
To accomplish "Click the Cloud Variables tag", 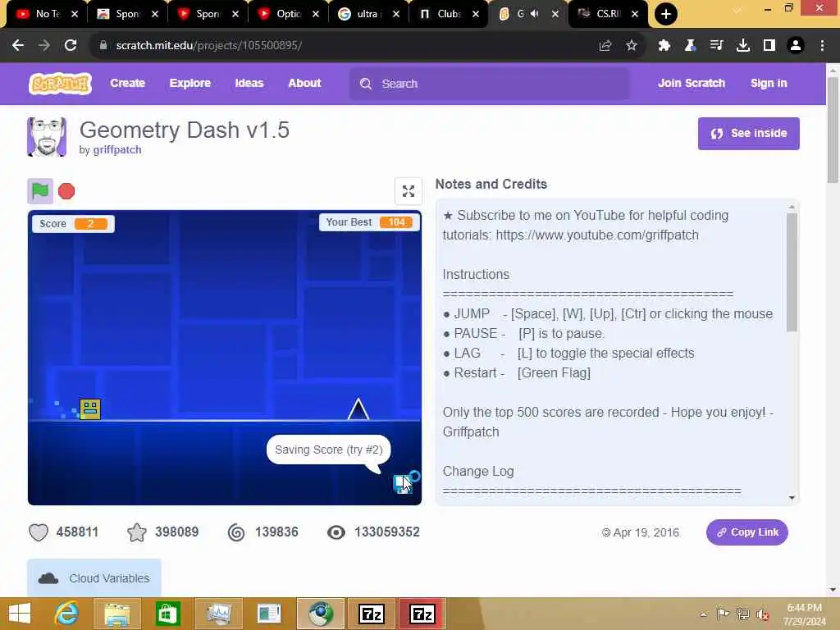I will click(94, 578).
